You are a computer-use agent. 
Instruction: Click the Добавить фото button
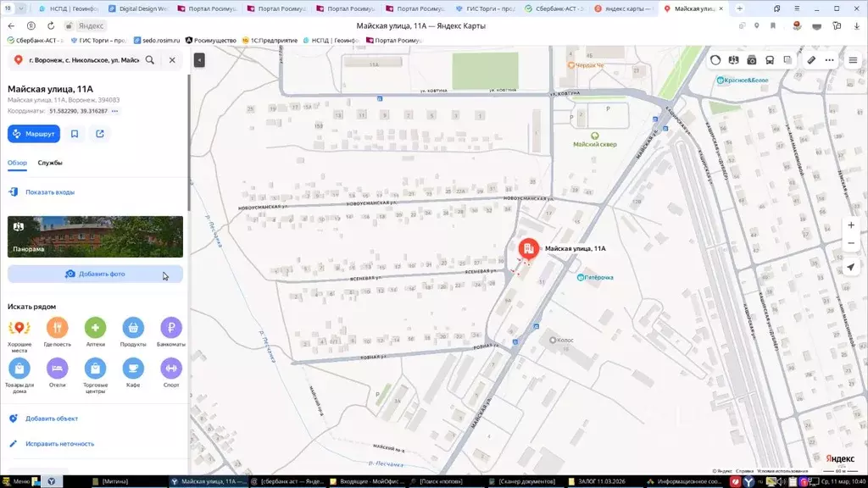pos(95,274)
